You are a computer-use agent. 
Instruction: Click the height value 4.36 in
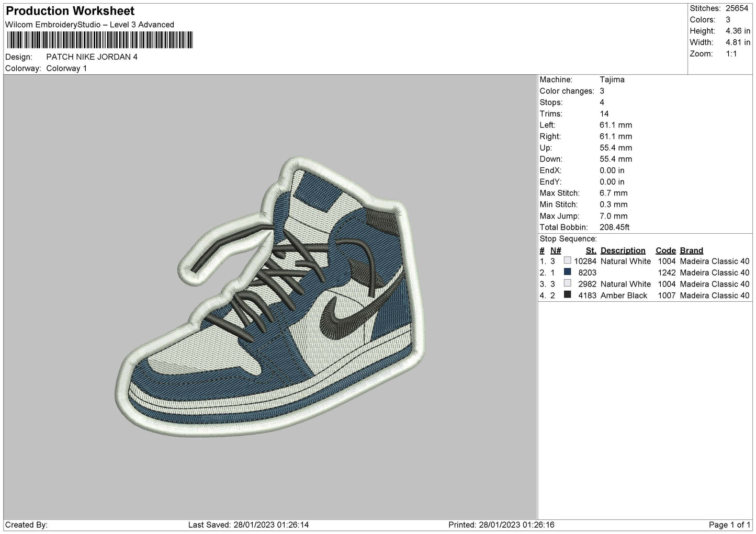click(738, 31)
